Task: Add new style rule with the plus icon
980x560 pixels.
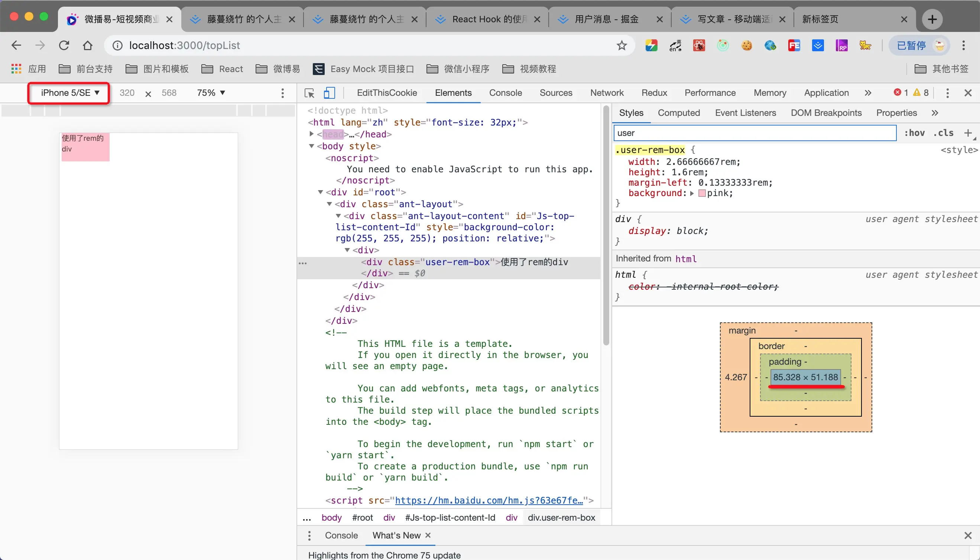Action: pos(968,133)
